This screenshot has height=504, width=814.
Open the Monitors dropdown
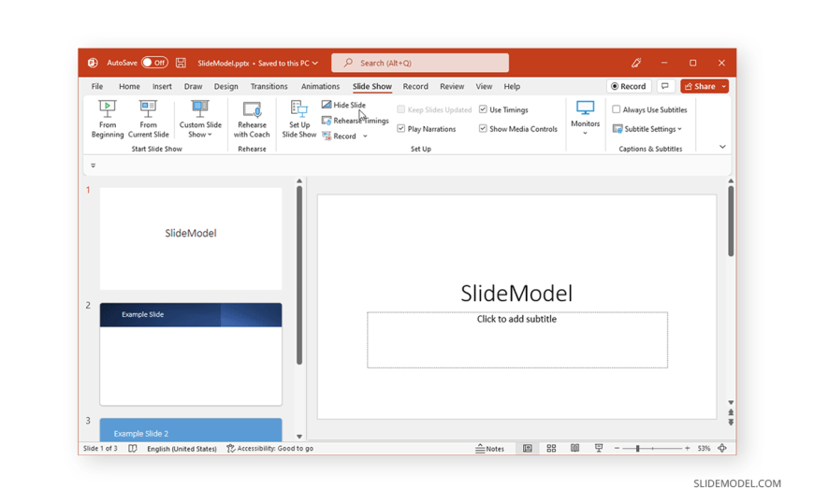585,119
